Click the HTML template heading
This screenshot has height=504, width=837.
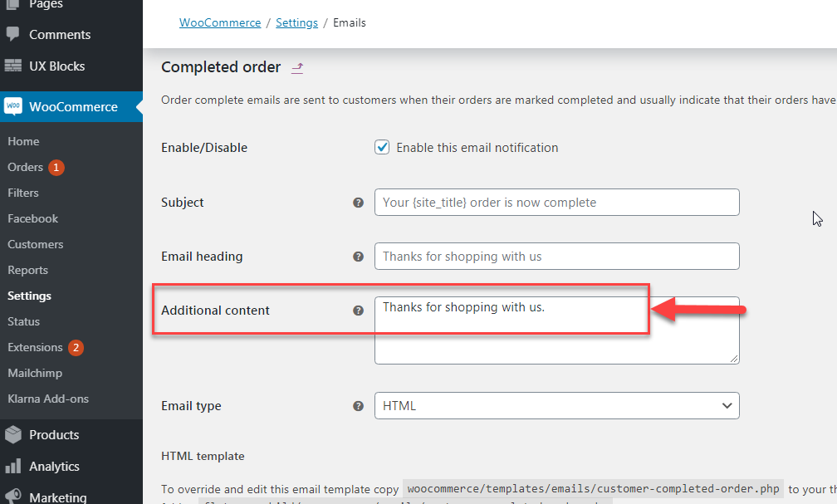pyautogui.click(x=203, y=456)
